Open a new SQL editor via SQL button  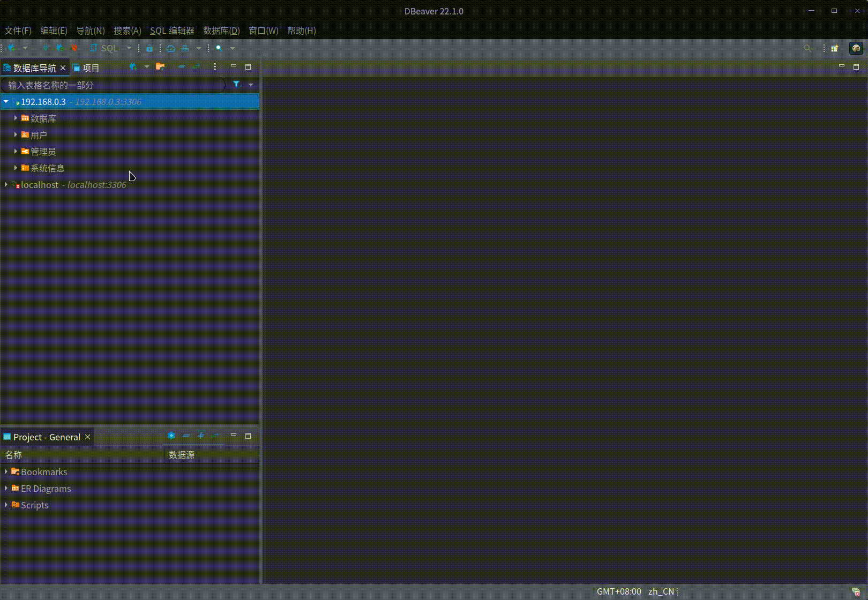104,48
